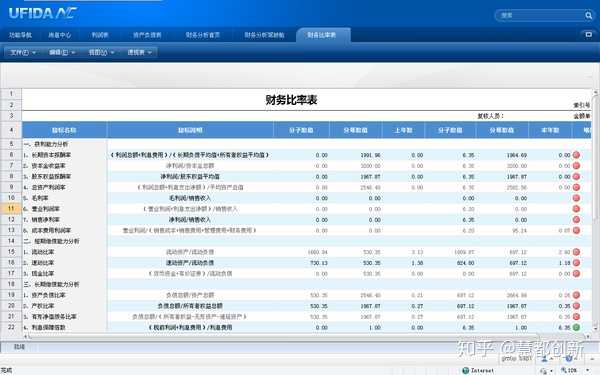Viewport: 600px width, 375px height.
Task: Click the 现金比率 cell in row 17
Action: click(64, 273)
